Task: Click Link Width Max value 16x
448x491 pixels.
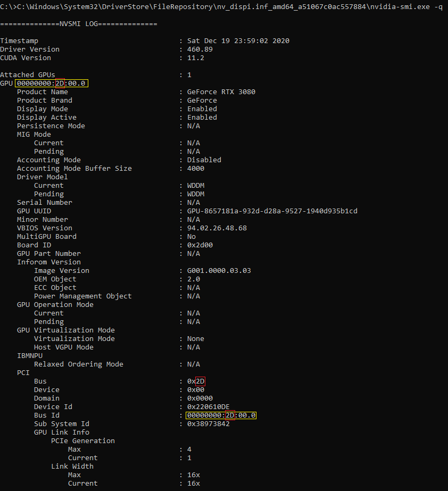Action: (x=193, y=475)
